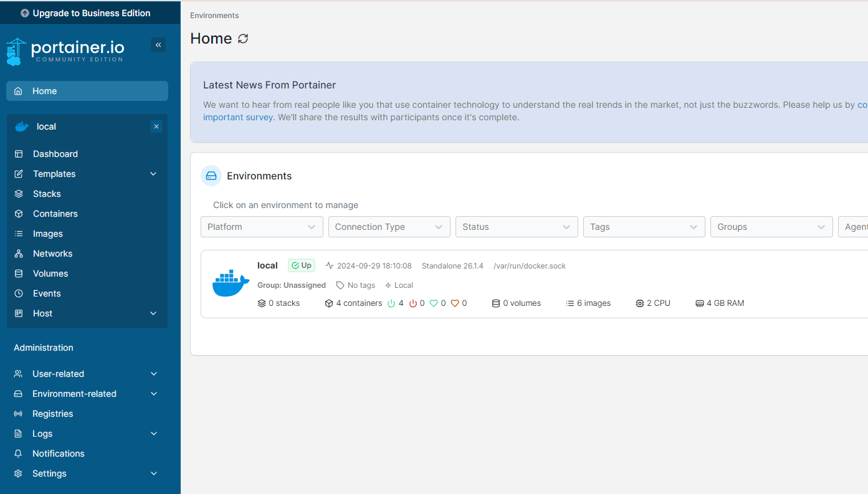Open the Connection Type filter dropdown
This screenshot has width=868, height=494.
389,227
